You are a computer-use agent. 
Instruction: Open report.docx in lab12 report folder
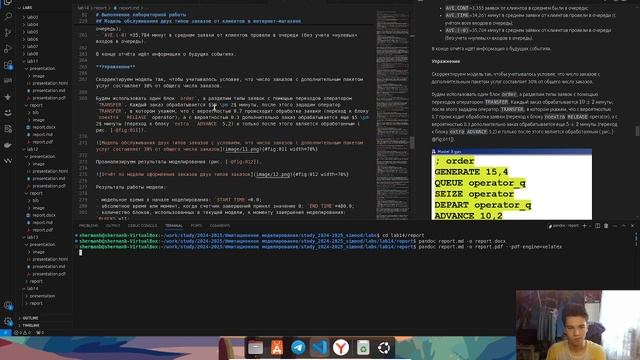pyautogui.click(x=44, y=215)
